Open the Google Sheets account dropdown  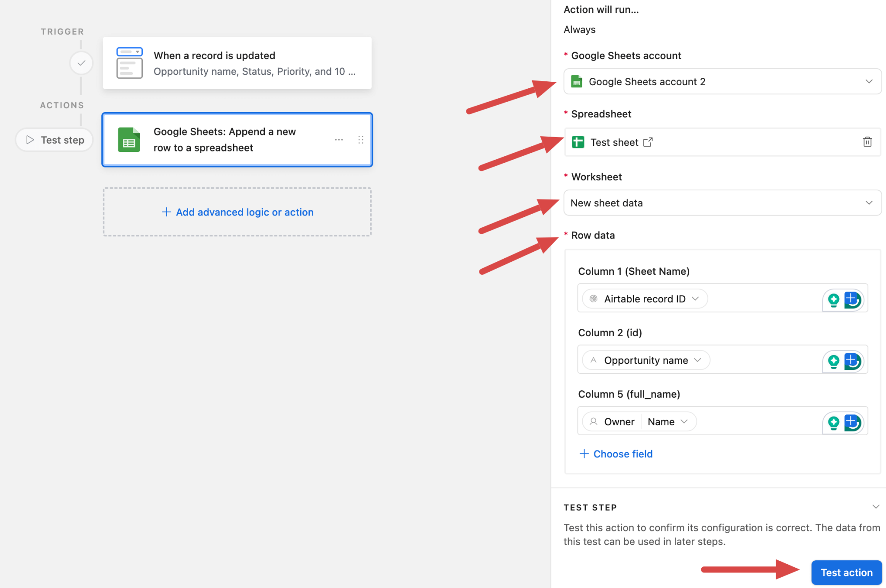(869, 81)
